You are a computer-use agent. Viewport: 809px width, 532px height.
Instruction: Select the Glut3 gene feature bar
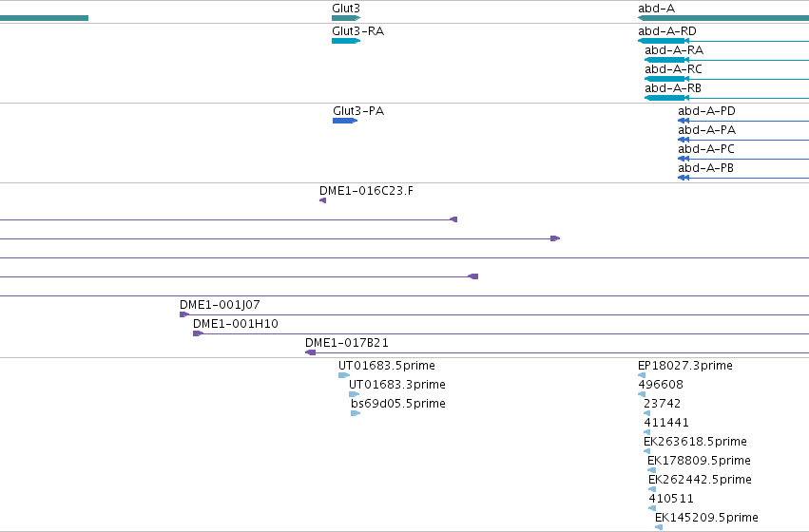[346, 18]
